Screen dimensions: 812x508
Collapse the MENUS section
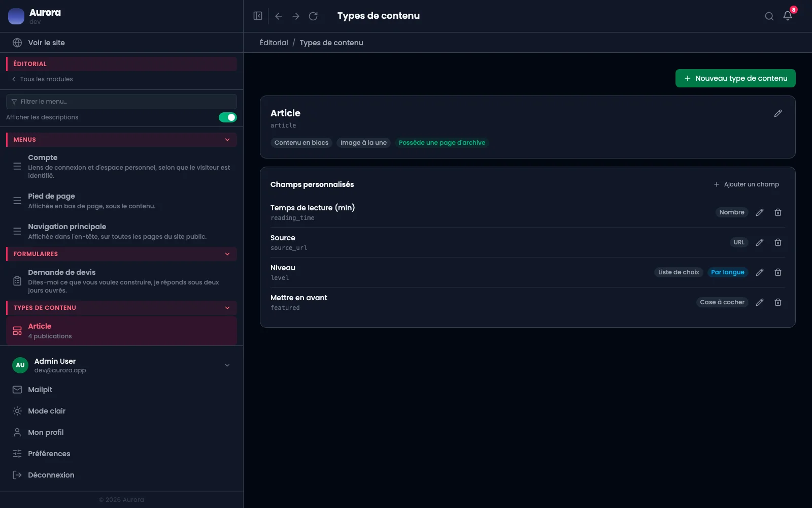pos(227,140)
